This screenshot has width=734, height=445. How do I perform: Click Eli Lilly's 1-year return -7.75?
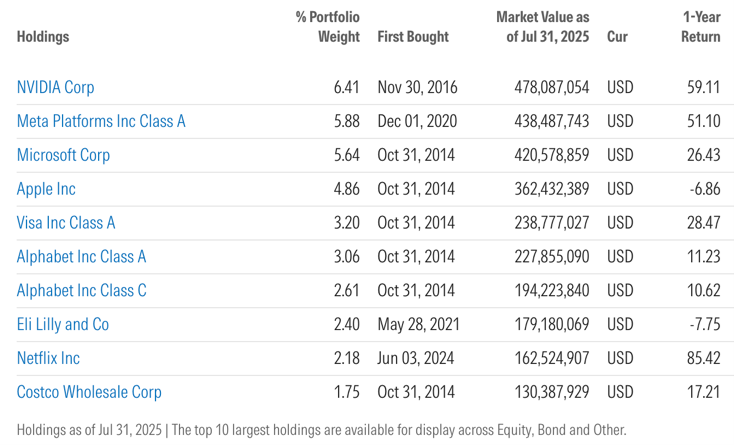[705, 324]
